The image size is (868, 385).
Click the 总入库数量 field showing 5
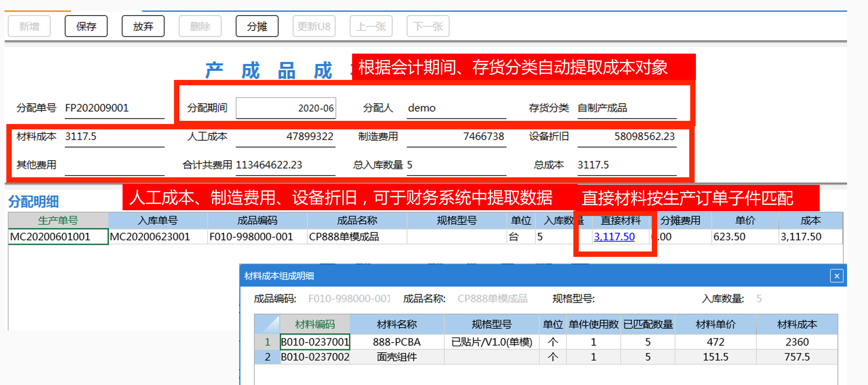(x=456, y=165)
